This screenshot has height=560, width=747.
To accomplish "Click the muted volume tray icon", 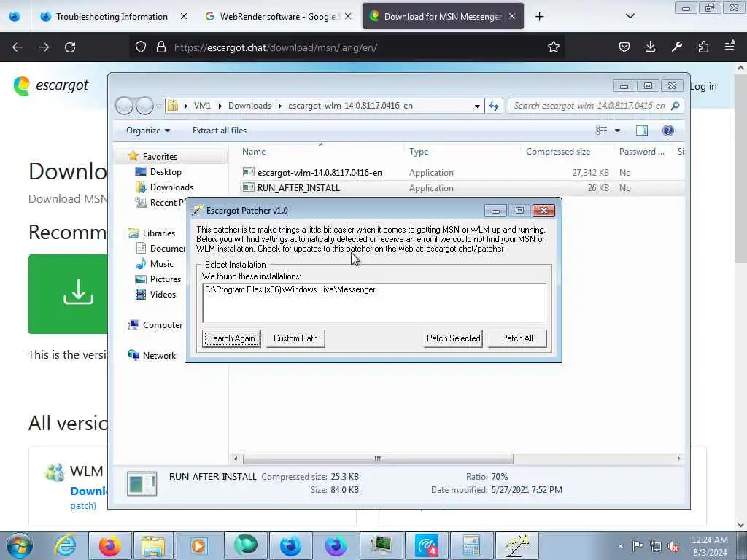I will point(673,546).
